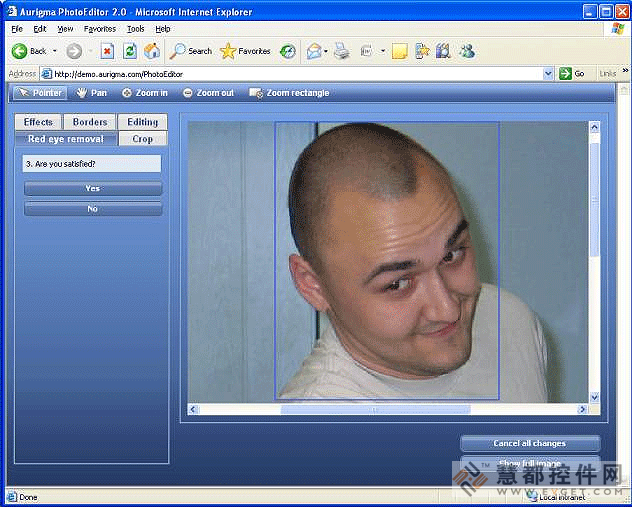
Task: Click the History icon in toolbar
Action: [288, 51]
